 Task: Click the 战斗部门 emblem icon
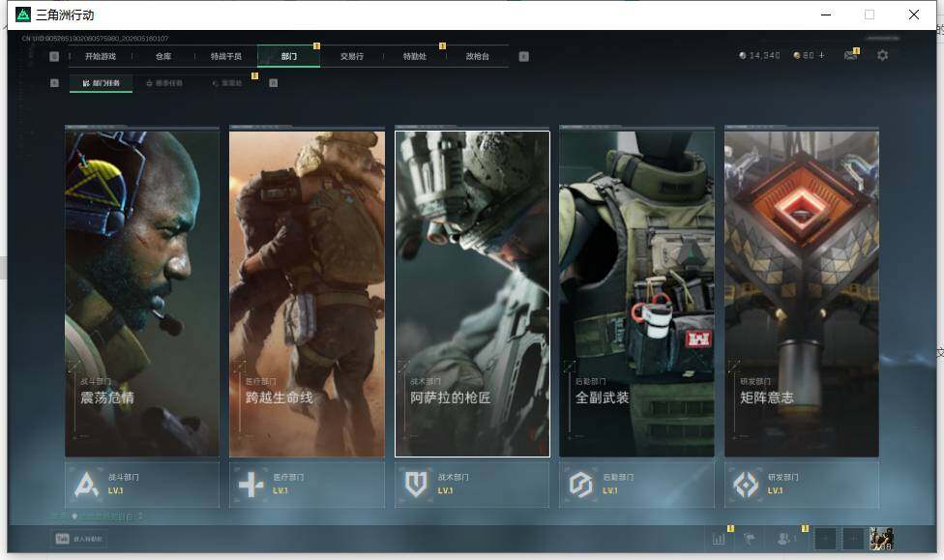tap(86, 485)
